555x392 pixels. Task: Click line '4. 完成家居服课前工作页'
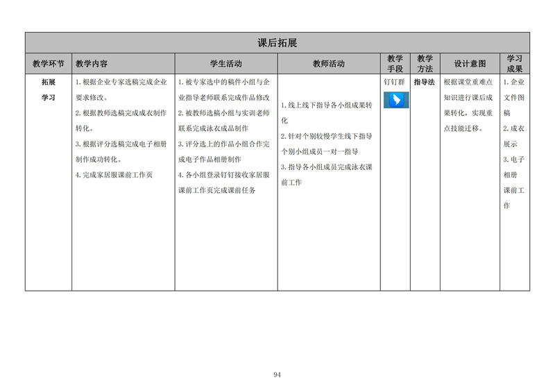click(114, 175)
